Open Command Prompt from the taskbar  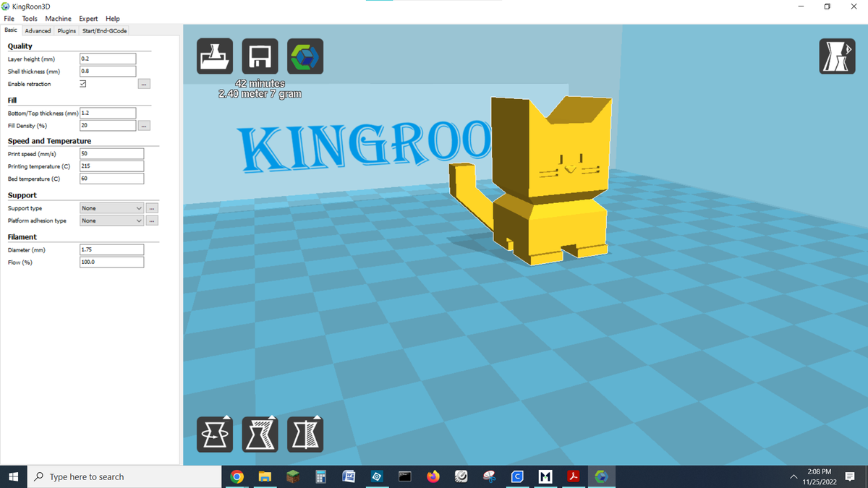tap(405, 476)
